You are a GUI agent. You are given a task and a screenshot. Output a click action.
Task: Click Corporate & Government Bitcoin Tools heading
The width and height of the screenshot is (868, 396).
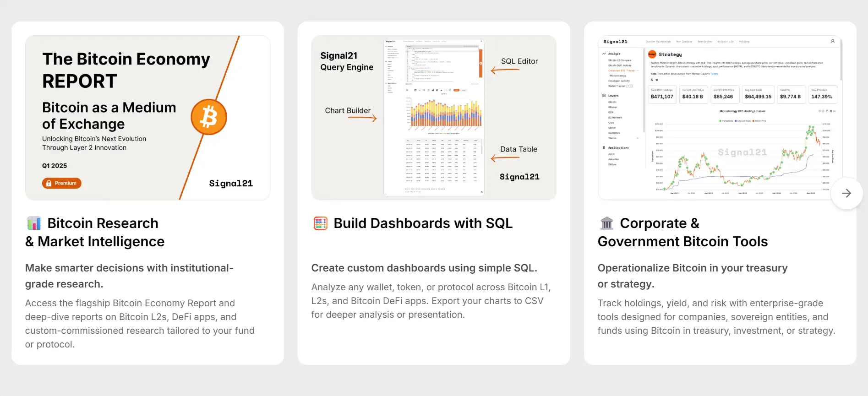[x=682, y=232]
